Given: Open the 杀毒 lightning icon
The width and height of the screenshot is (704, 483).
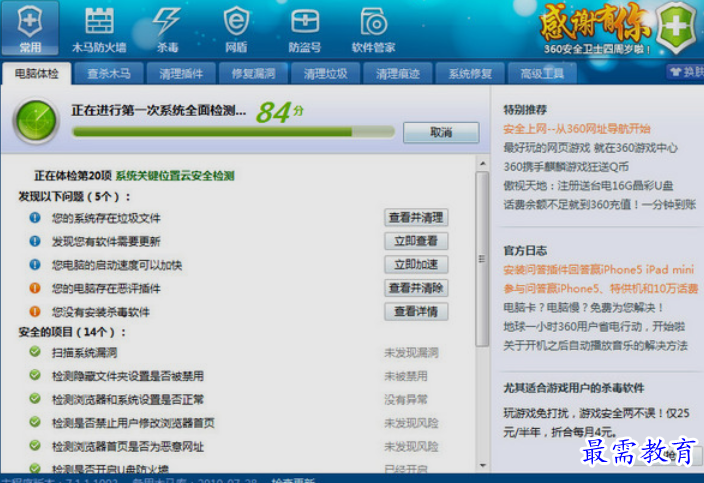Looking at the screenshot, I should tap(167, 28).
